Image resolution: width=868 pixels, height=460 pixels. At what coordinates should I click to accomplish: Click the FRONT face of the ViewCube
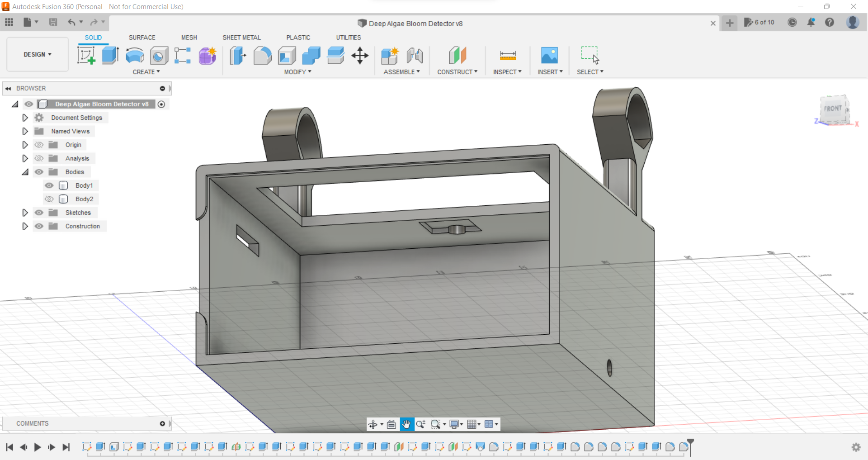pyautogui.click(x=833, y=109)
